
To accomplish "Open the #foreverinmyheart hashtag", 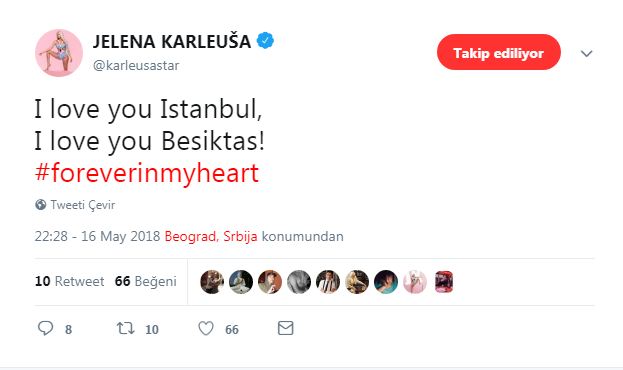I will (147, 173).
